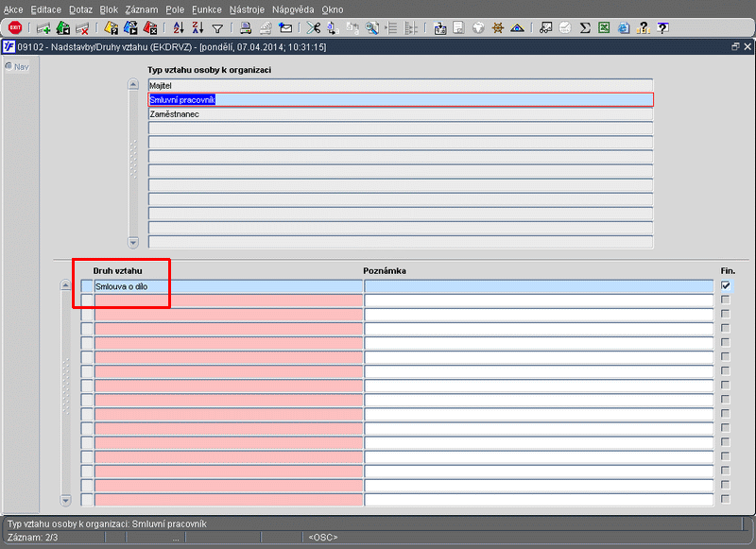Screen dimensions: 756x549
Task: Sort ascending with the A-Z icon
Action: [179, 28]
